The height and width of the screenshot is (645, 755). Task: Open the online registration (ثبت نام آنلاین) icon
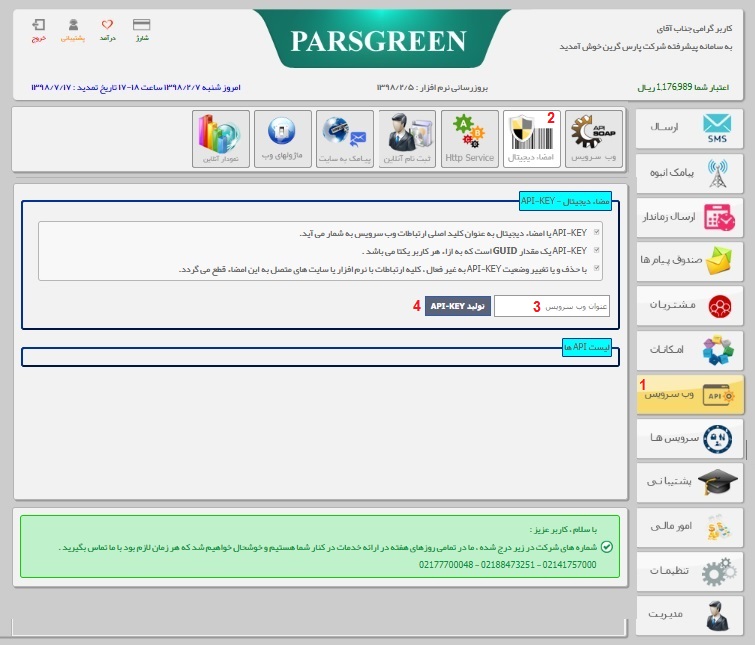407,138
